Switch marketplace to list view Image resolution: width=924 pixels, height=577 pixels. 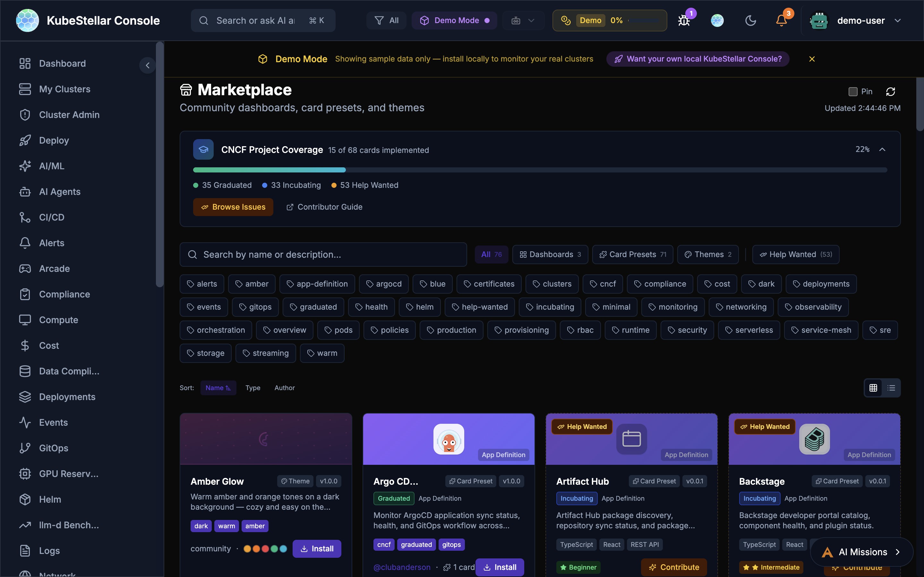(892, 387)
